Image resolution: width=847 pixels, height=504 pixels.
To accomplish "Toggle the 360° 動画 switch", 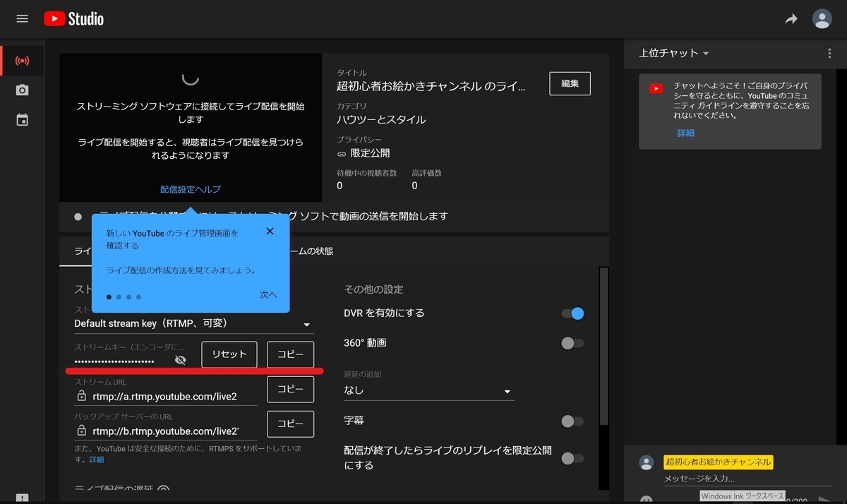I will pyautogui.click(x=572, y=343).
